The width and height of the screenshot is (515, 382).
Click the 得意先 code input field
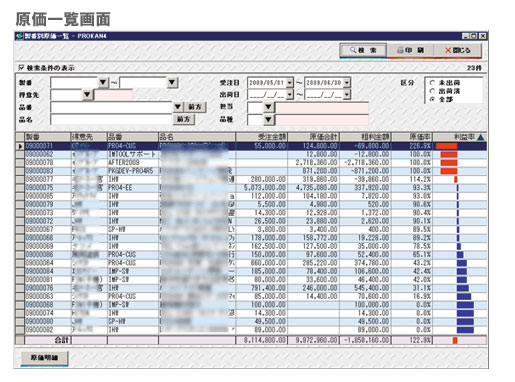66,95
